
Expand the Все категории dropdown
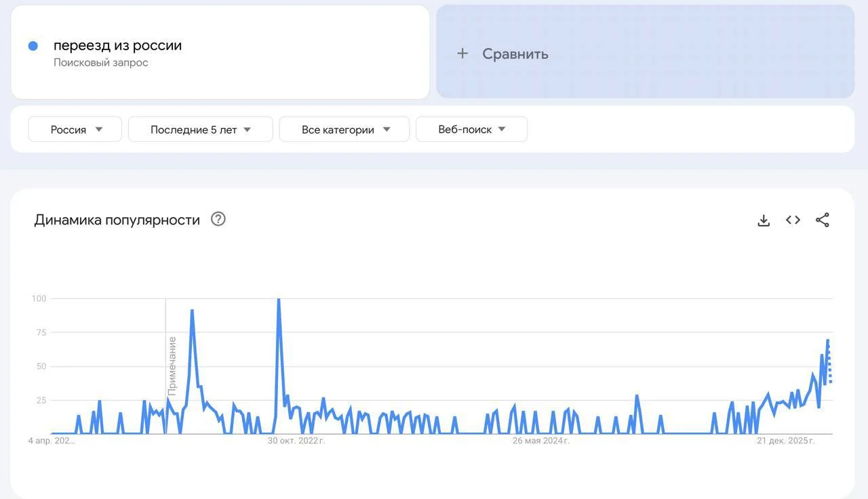[344, 129]
